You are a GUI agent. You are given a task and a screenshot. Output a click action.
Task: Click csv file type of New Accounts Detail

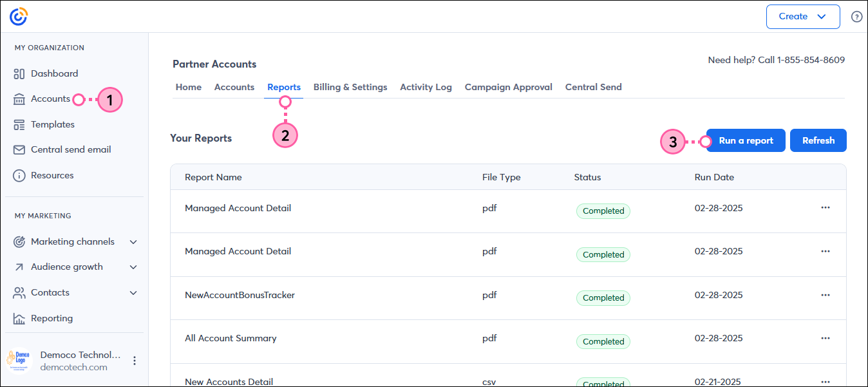tap(489, 382)
